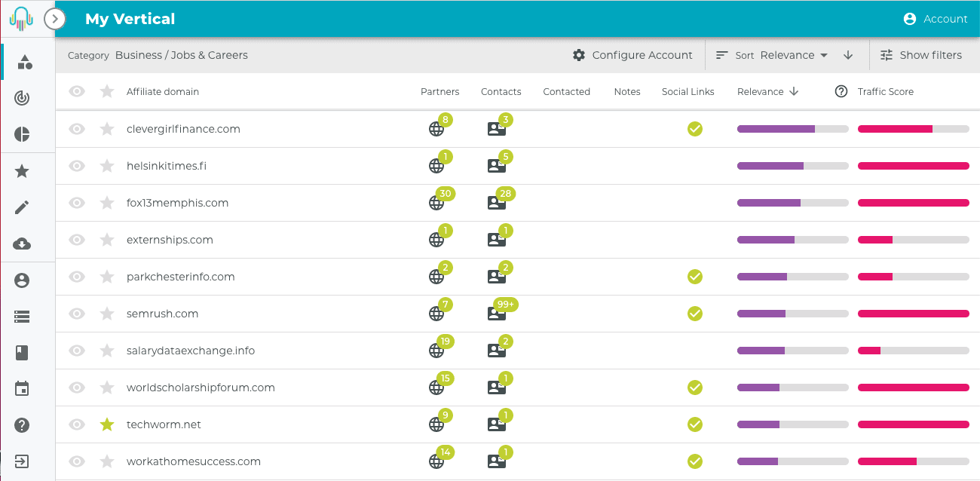Star salarydataexchange.info as favorite
The image size is (980, 481).
click(107, 351)
